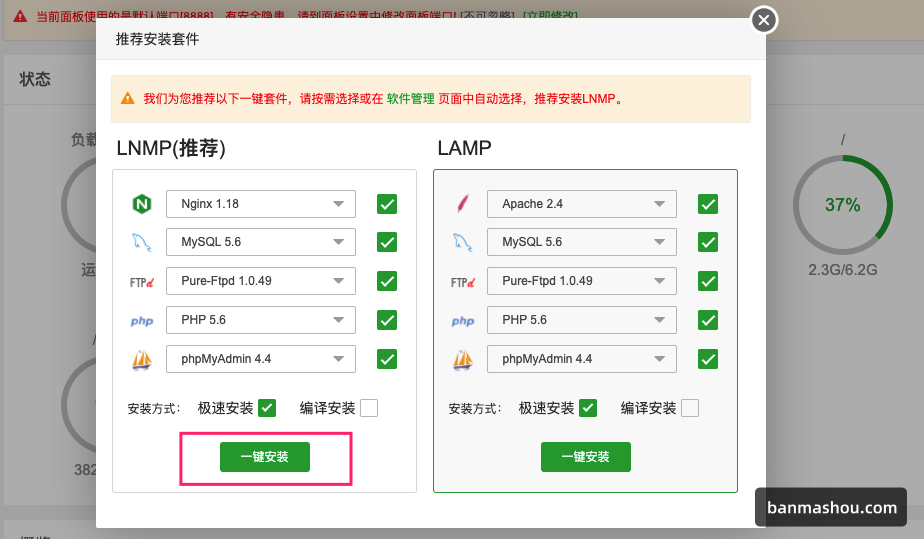This screenshot has width=924, height=539.
Task: Enable 编译安装 checkbox under LNMP
Action: tap(369, 408)
